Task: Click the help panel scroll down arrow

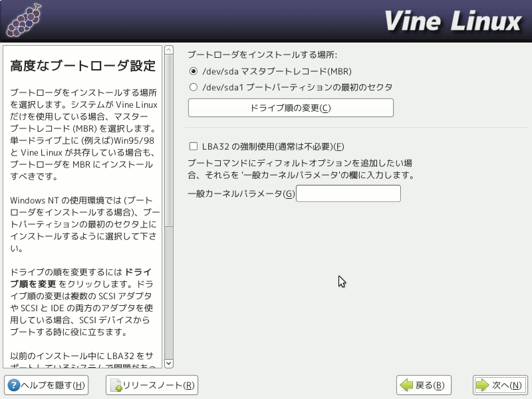Action: 169,363
